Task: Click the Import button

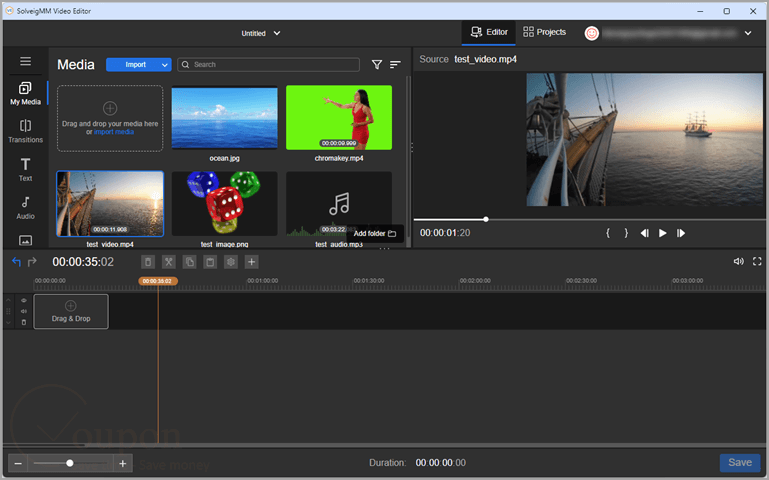Action: tap(135, 65)
